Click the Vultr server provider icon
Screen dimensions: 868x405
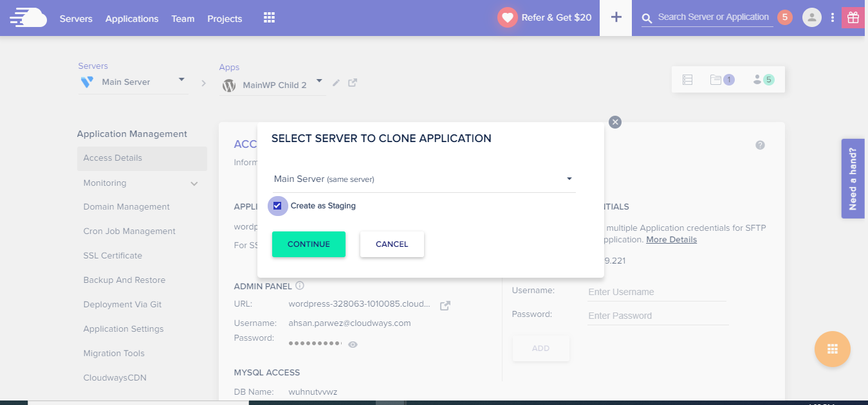[x=88, y=82]
